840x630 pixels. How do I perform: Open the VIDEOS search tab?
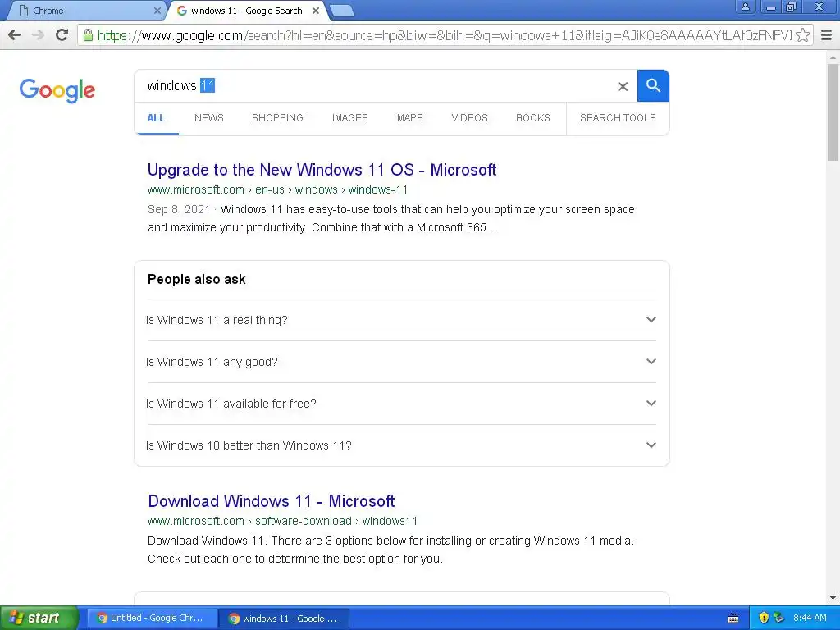pos(469,118)
